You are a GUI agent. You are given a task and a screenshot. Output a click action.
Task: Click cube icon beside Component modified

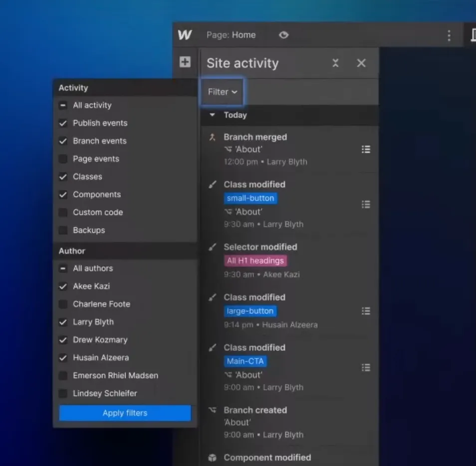click(213, 458)
